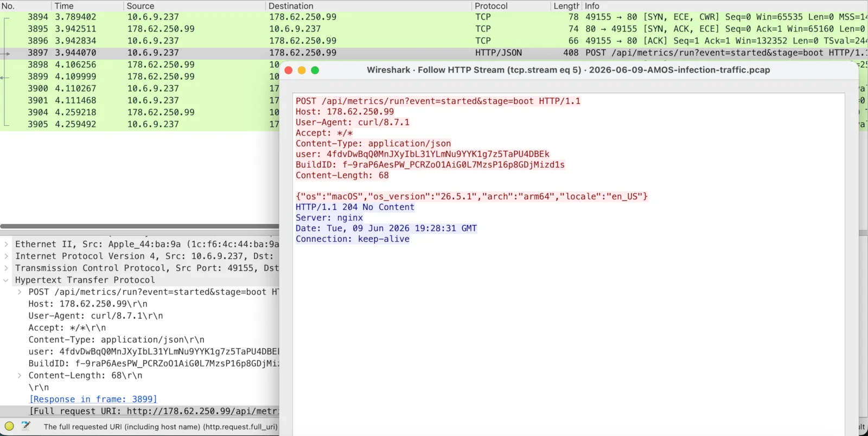Select packet 3901 in the packet list

[x=139, y=100]
